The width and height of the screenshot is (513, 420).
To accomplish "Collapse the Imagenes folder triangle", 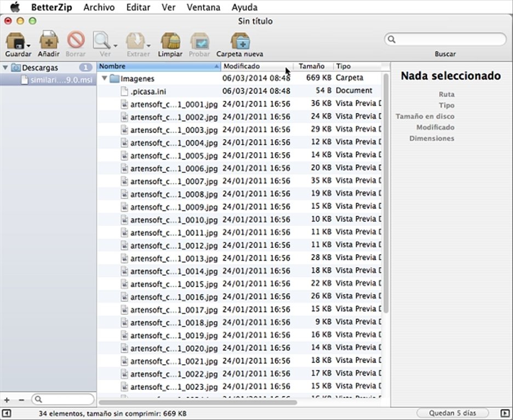I will pyautogui.click(x=104, y=78).
